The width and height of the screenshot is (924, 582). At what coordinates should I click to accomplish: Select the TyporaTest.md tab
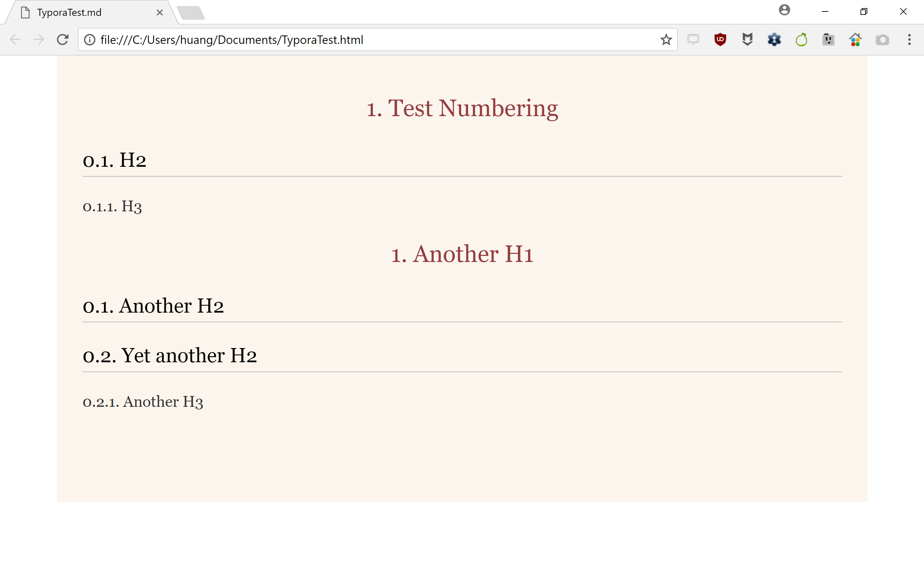pyautogui.click(x=69, y=12)
